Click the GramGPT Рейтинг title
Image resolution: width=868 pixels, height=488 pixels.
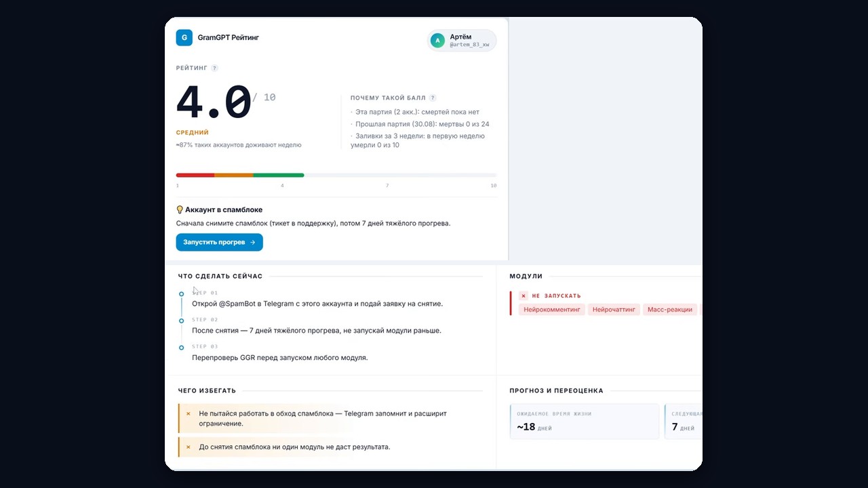pos(229,38)
